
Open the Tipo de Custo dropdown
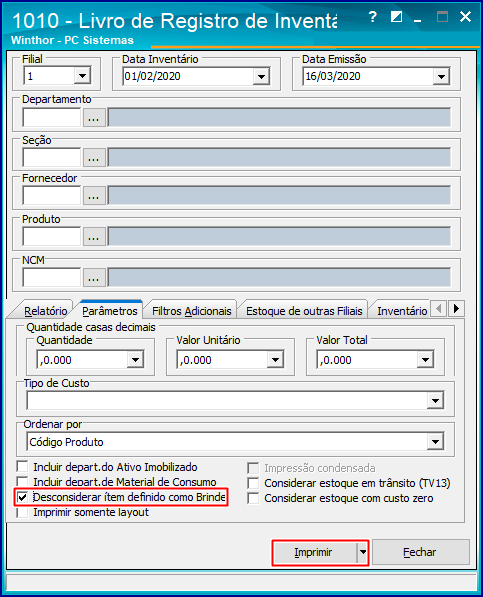pyautogui.click(x=435, y=401)
